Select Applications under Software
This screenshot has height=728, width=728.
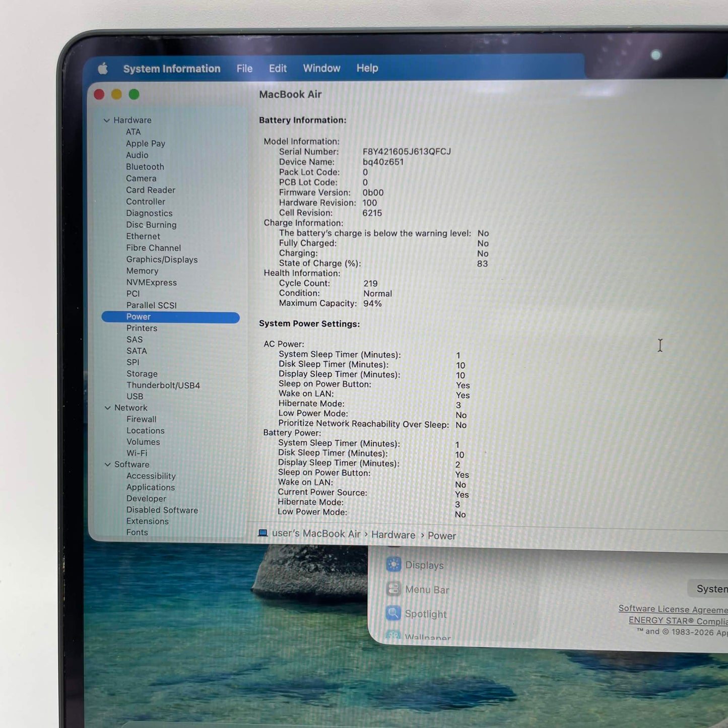point(151,488)
